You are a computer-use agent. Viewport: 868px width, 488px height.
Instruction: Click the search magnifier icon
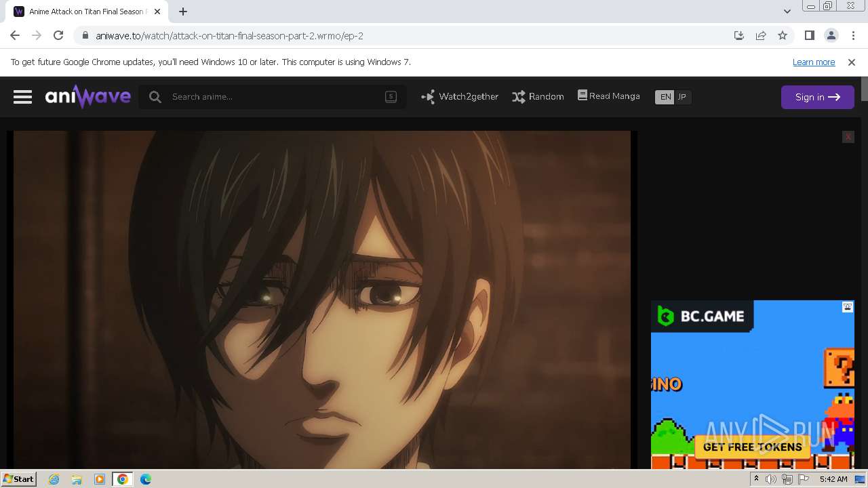[x=155, y=97]
